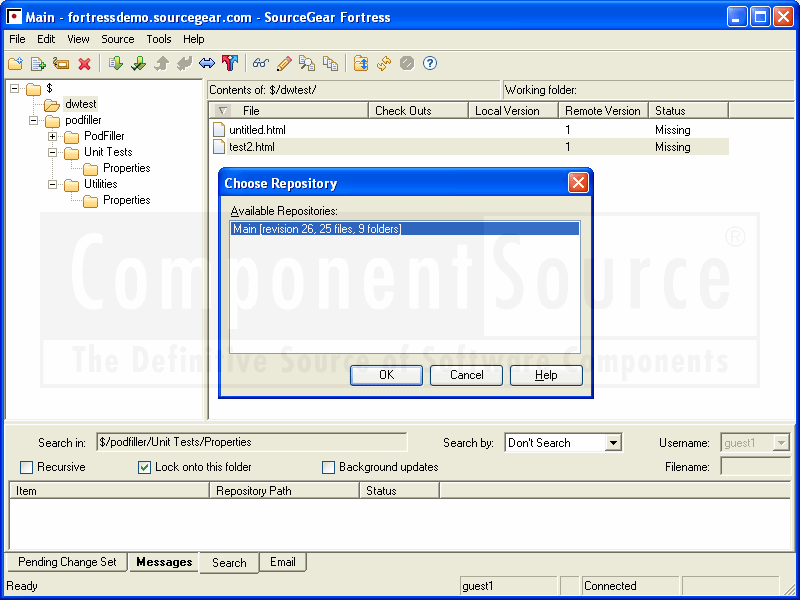
Task: Click the Search in path field
Action: (252, 442)
